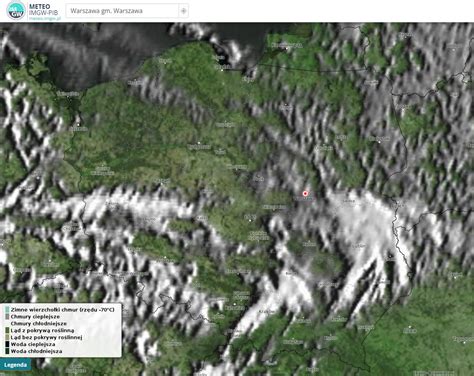Select 'Zimne wierzchołki chmur (rzędu -70°C)' text
474x376 pixels.
click(x=62, y=310)
